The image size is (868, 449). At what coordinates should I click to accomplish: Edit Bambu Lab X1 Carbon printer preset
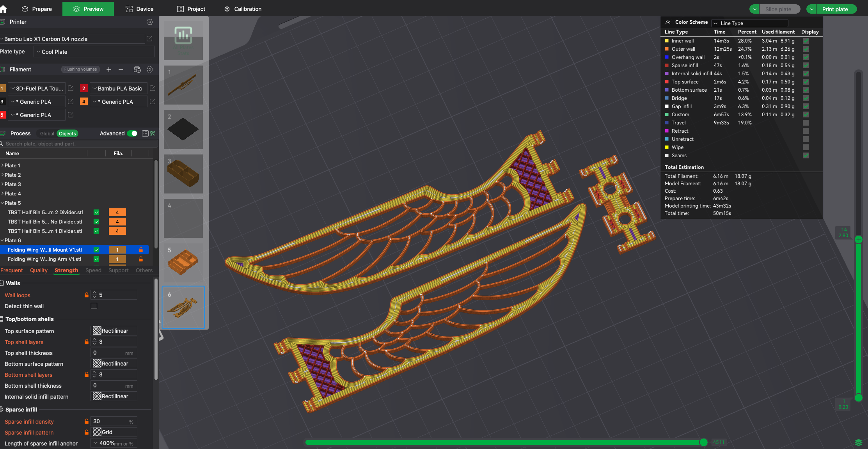(x=149, y=39)
